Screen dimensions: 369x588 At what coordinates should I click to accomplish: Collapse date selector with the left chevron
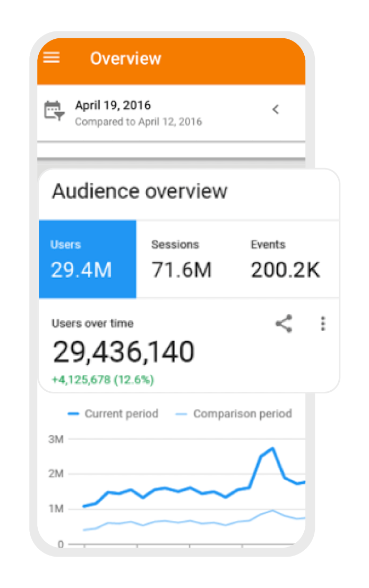[x=276, y=110]
